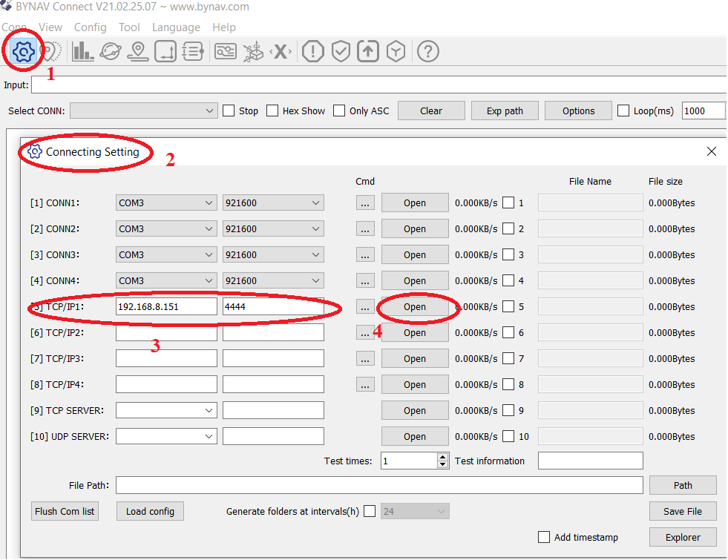
Task: Open the connection settings gear icon
Action: click(x=24, y=51)
